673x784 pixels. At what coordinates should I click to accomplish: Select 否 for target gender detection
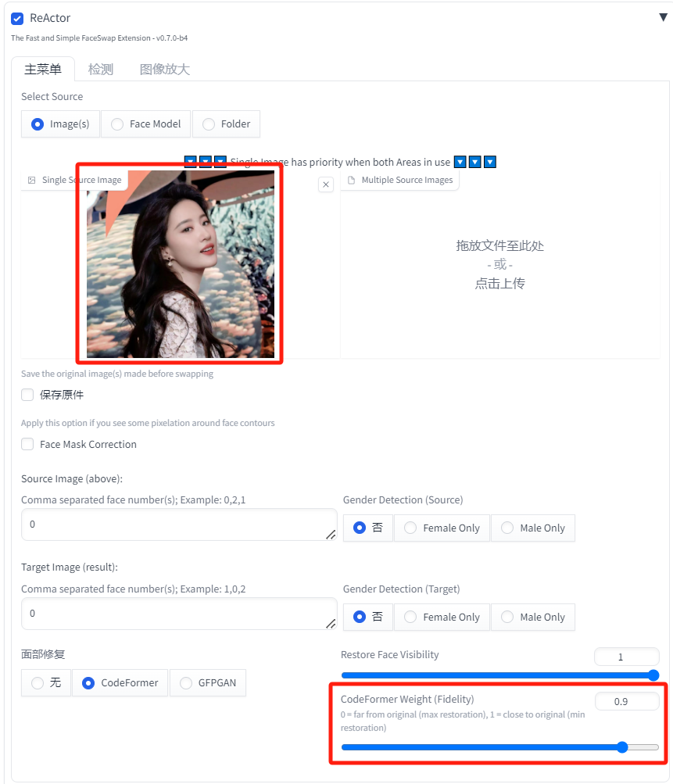pos(368,617)
